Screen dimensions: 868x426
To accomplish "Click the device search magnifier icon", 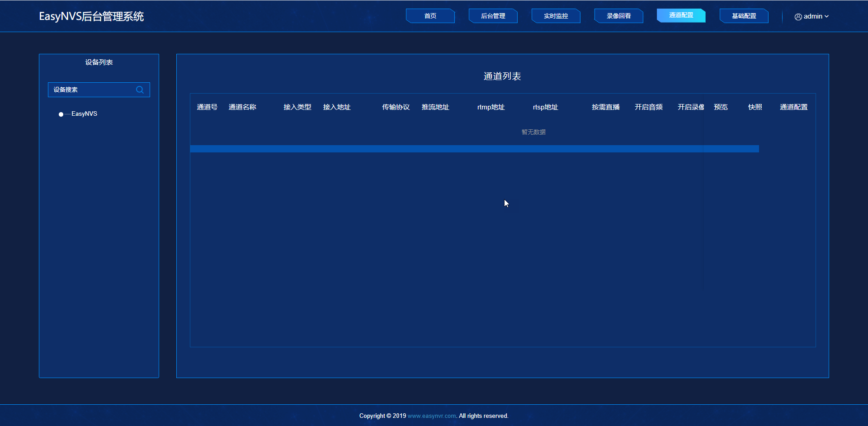I will [x=140, y=90].
